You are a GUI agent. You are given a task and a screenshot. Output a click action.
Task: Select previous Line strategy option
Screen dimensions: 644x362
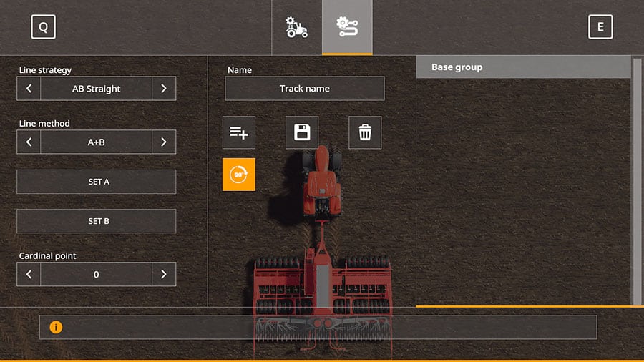[29, 89]
